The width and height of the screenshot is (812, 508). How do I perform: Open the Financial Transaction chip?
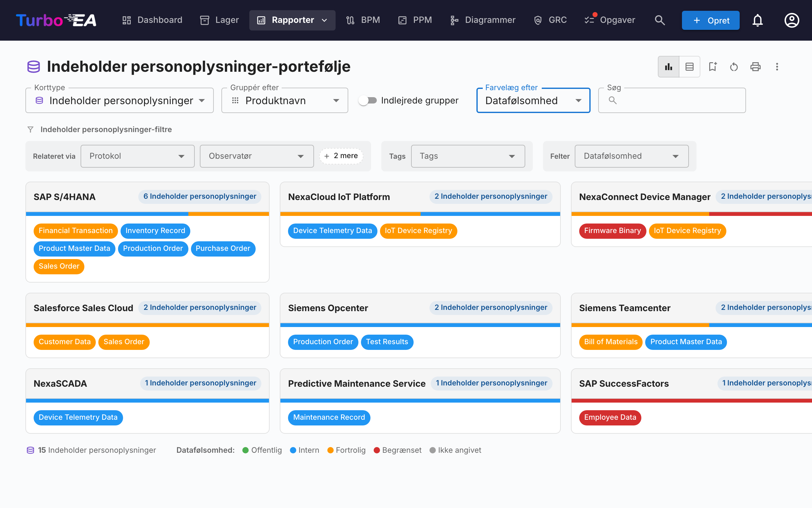click(75, 231)
